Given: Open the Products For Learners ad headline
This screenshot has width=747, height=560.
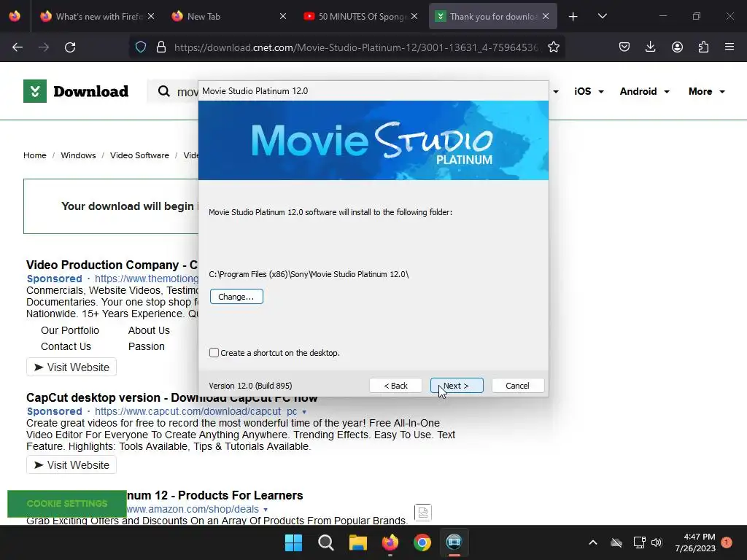Looking at the screenshot, I should [215, 495].
